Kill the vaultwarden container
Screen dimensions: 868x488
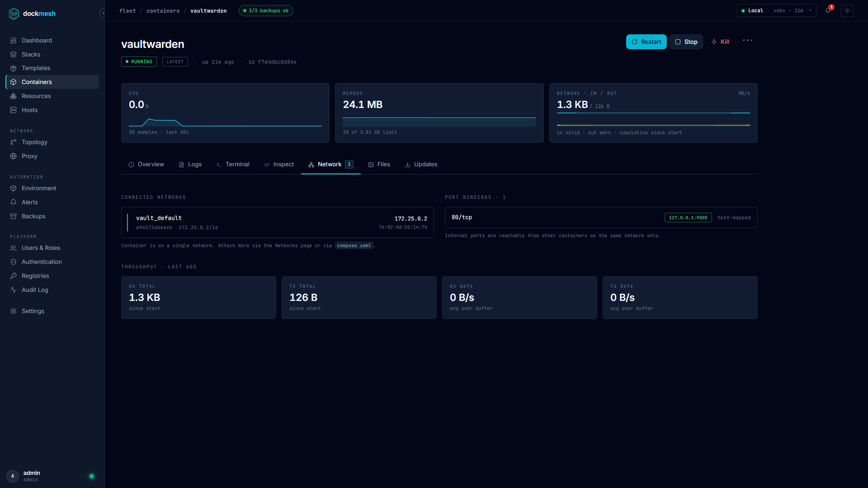click(x=720, y=42)
